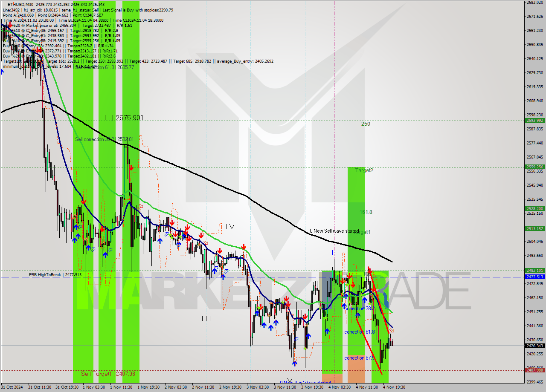Click the '3 Nov 03:30' time label

pos(257,387)
